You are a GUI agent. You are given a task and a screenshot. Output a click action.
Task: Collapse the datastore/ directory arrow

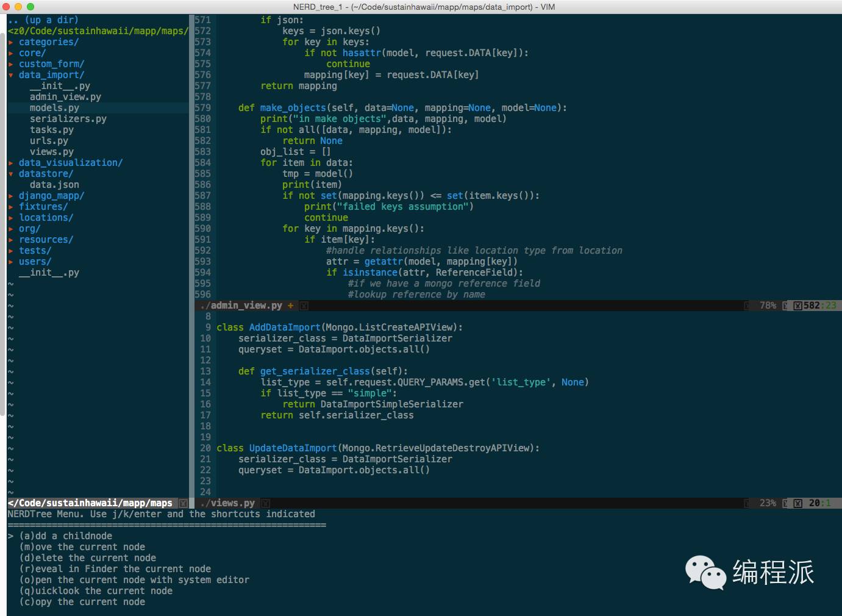click(x=11, y=174)
